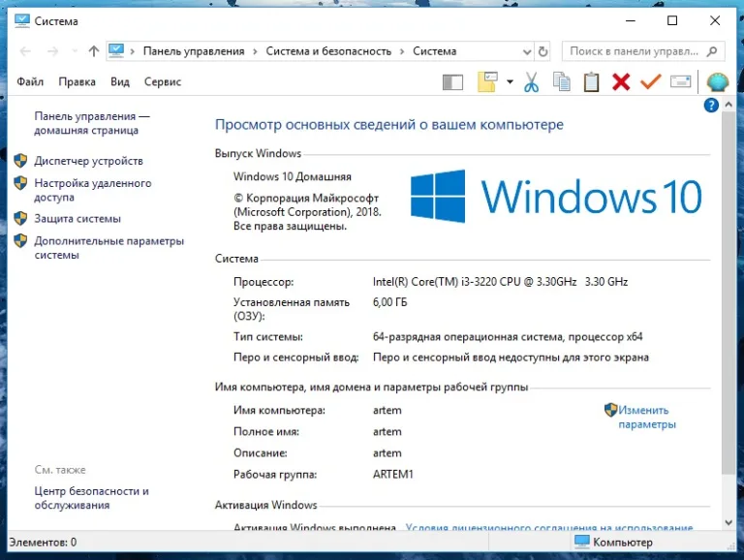The image size is (744, 560).
Task: Click the red X Delete icon
Action: click(x=621, y=81)
